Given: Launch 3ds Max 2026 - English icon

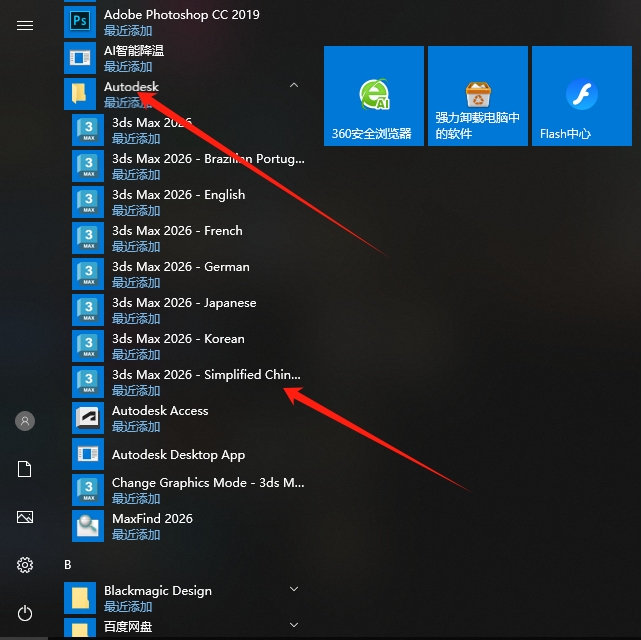Looking at the screenshot, I should coord(88,201).
